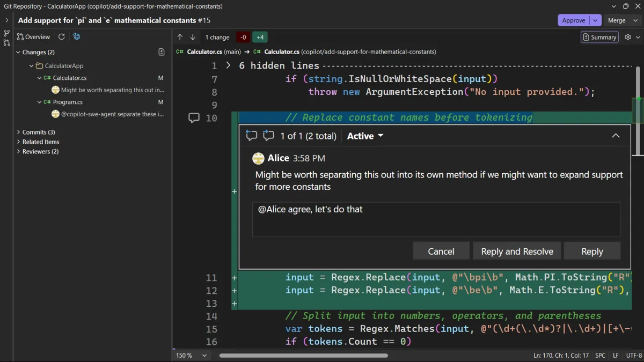
Task: Click the pull request title text
Action: (x=114, y=20)
